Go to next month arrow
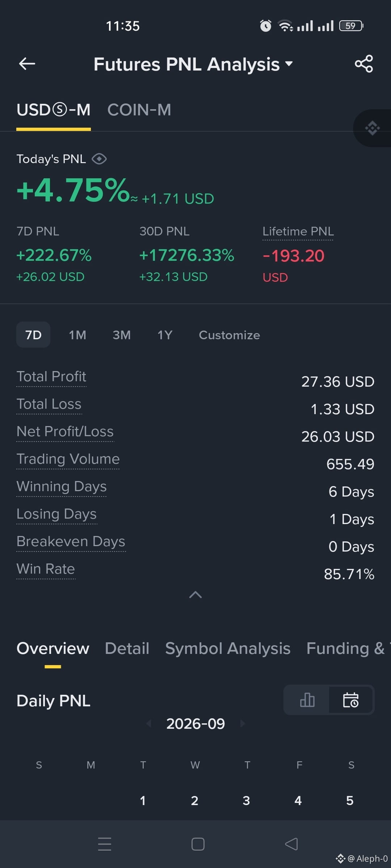This screenshot has width=391, height=868. (243, 723)
